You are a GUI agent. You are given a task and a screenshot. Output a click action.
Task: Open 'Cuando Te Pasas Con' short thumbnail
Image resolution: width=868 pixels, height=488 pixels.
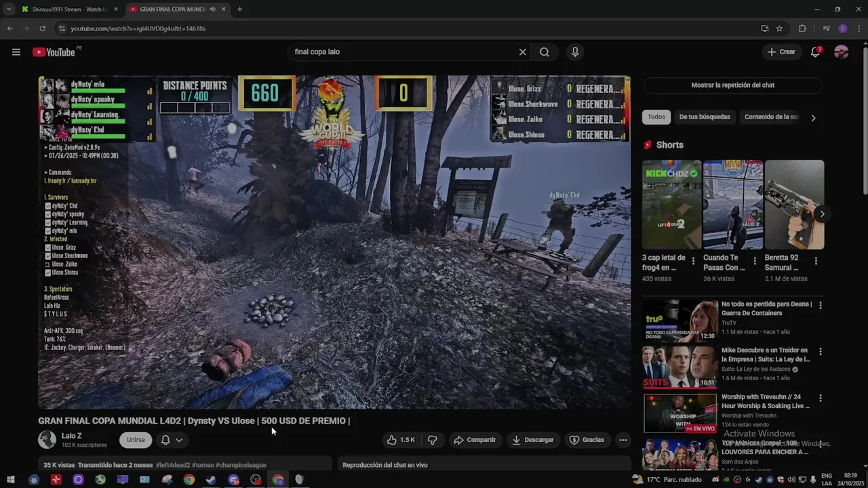tap(733, 205)
